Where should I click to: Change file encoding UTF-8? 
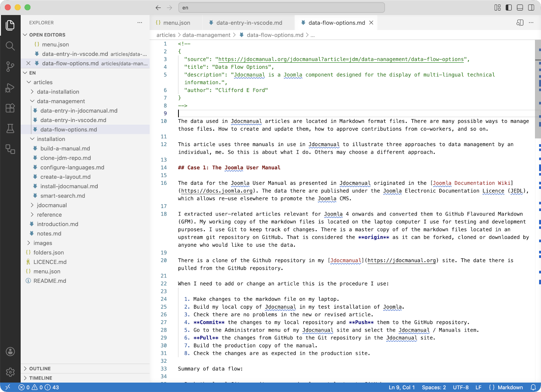pyautogui.click(x=461, y=387)
